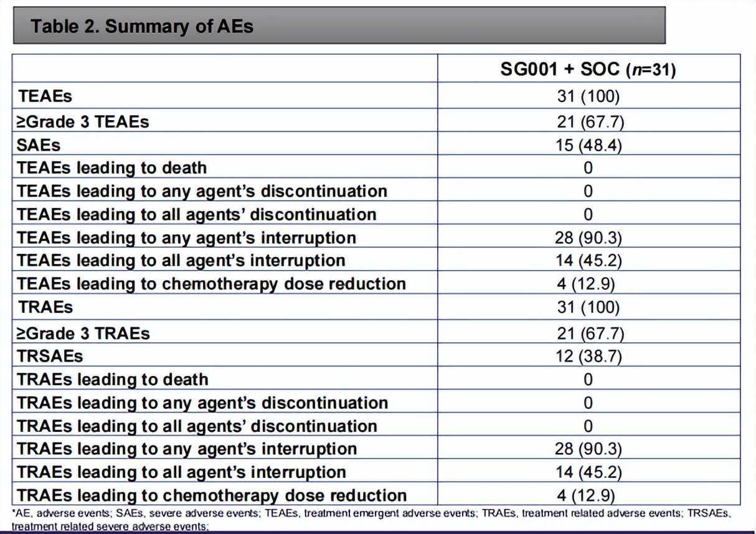Click 'TEAEs leading to any agent's discontinuation' label

pos(202,191)
